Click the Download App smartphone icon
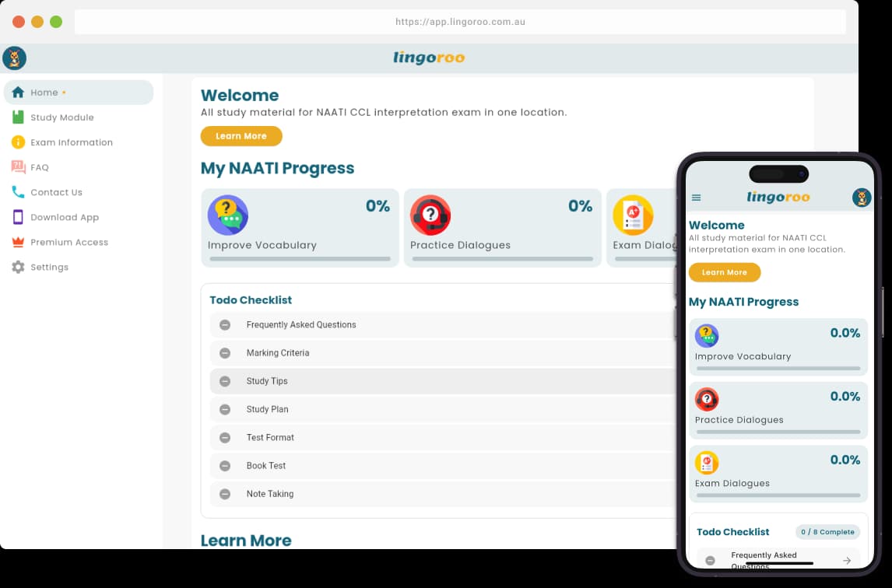The height and width of the screenshot is (588, 892). point(17,217)
